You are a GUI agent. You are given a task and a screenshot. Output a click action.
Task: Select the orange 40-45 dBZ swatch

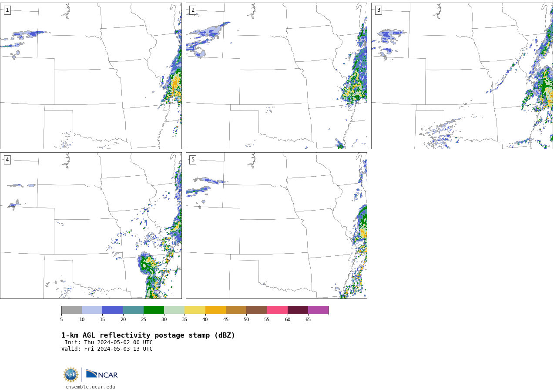(215, 310)
